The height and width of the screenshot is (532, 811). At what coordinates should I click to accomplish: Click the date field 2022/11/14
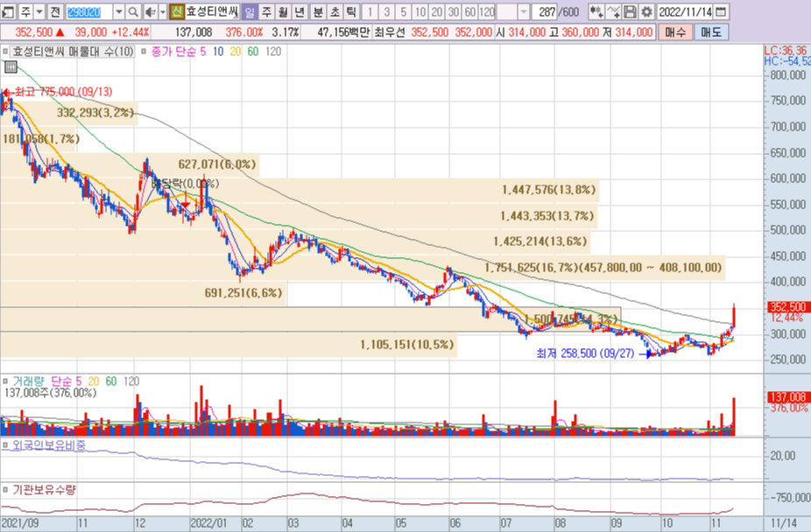click(685, 11)
